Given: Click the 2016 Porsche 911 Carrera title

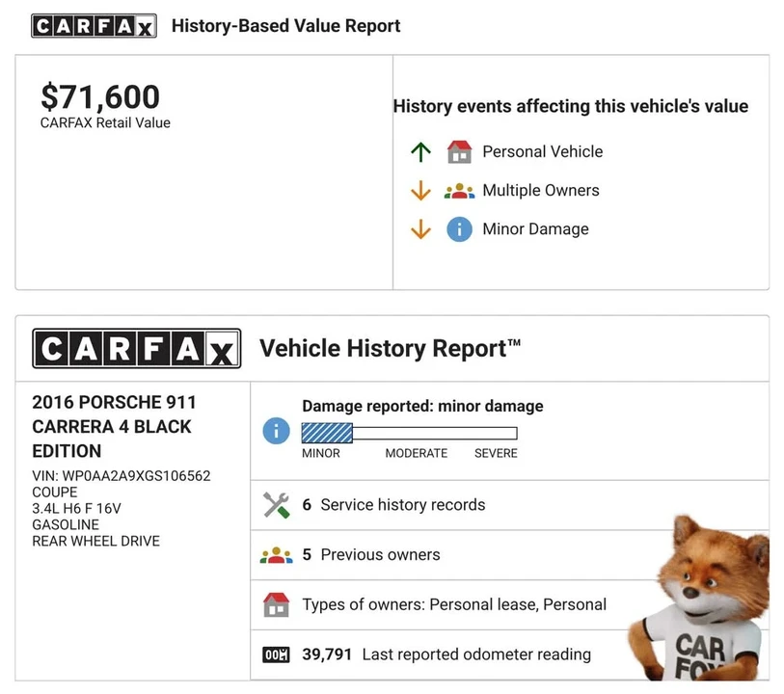Looking at the screenshot, I should (x=114, y=427).
